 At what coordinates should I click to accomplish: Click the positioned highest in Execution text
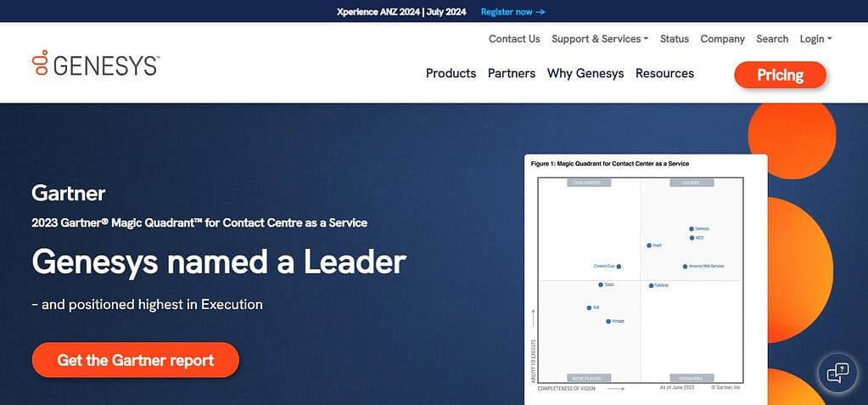pyautogui.click(x=148, y=304)
